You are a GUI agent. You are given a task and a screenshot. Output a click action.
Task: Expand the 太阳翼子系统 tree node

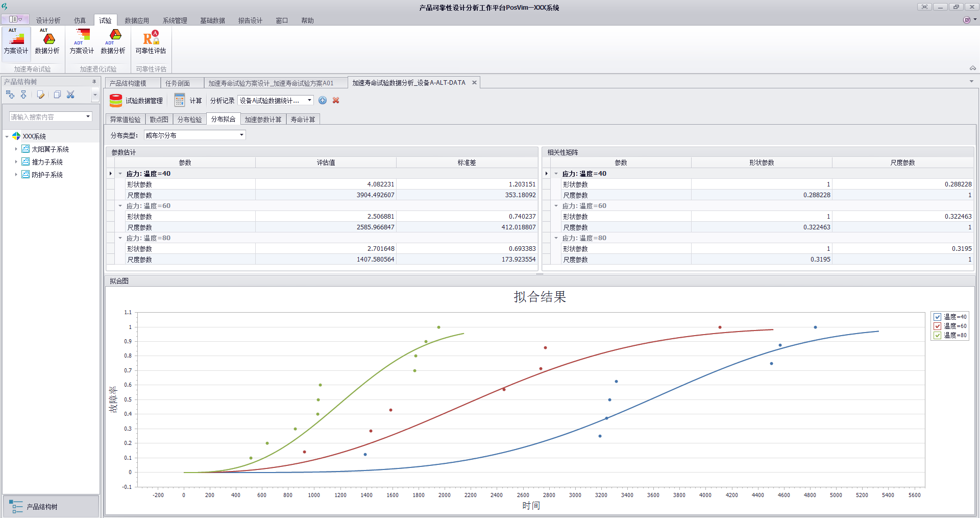point(16,149)
